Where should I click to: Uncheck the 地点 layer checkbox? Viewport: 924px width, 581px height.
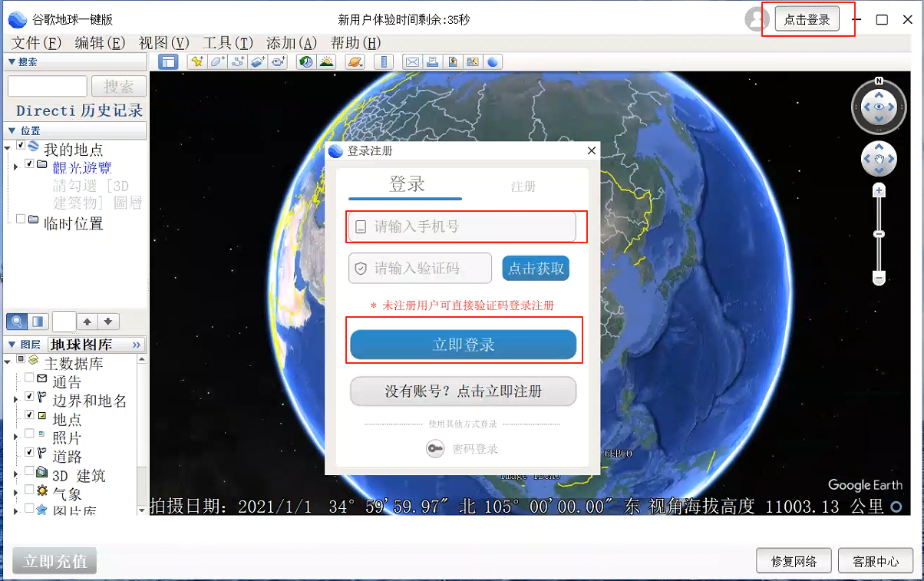point(29,415)
